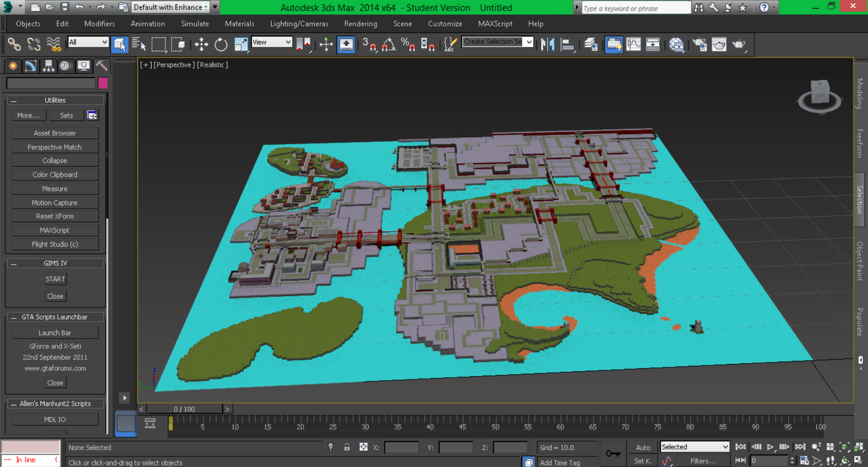Click the magenta object color swatch
Image resolution: width=868 pixels, height=467 pixels.
103,83
